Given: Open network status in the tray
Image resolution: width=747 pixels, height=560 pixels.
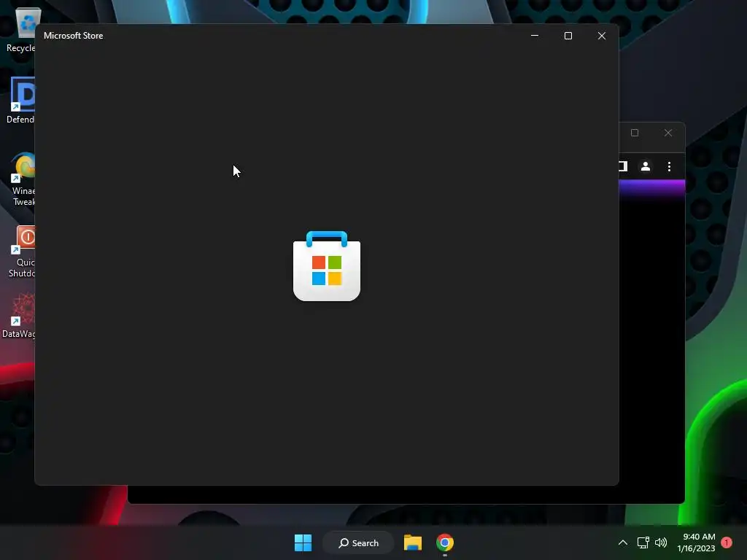Looking at the screenshot, I should pyautogui.click(x=643, y=542).
